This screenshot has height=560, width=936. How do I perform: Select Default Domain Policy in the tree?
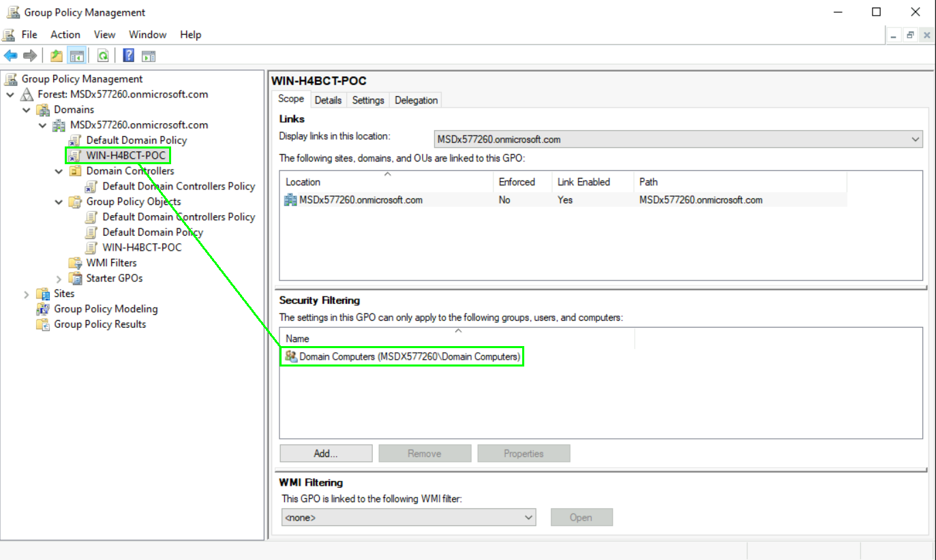[136, 140]
